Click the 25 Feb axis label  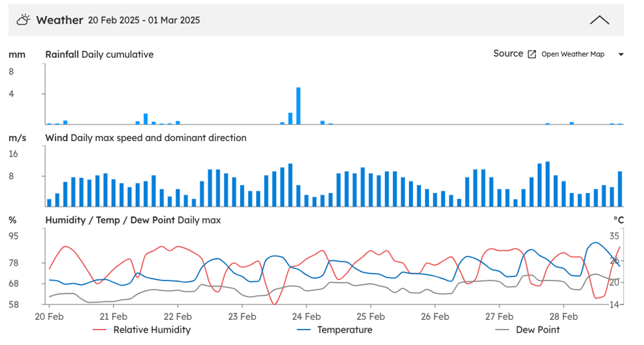click(370, 317)
